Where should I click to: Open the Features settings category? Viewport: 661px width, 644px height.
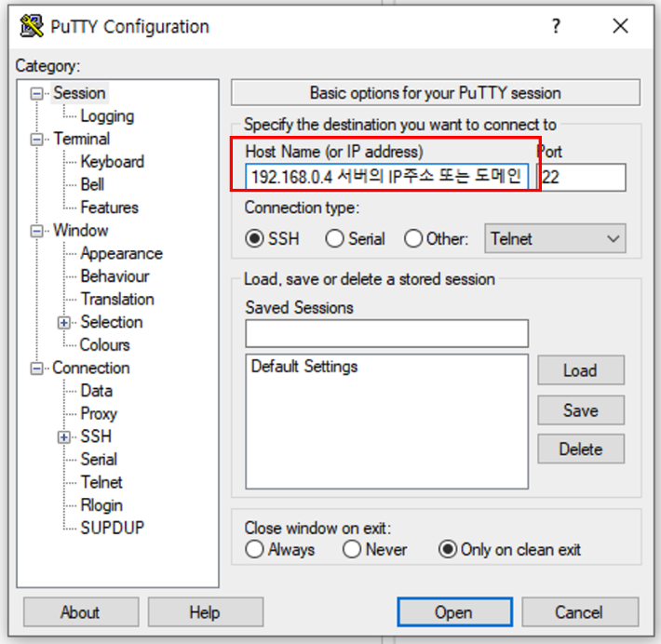[109, 208]
